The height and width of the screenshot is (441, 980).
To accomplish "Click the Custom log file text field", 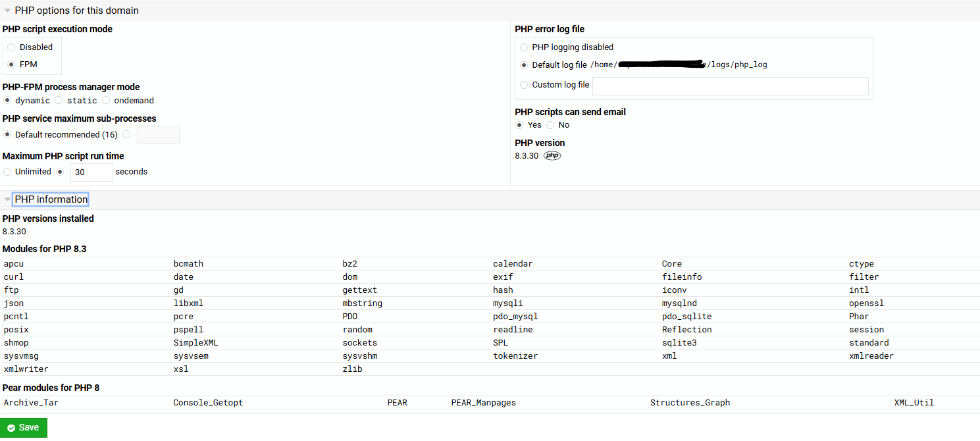I will [730, 86].
